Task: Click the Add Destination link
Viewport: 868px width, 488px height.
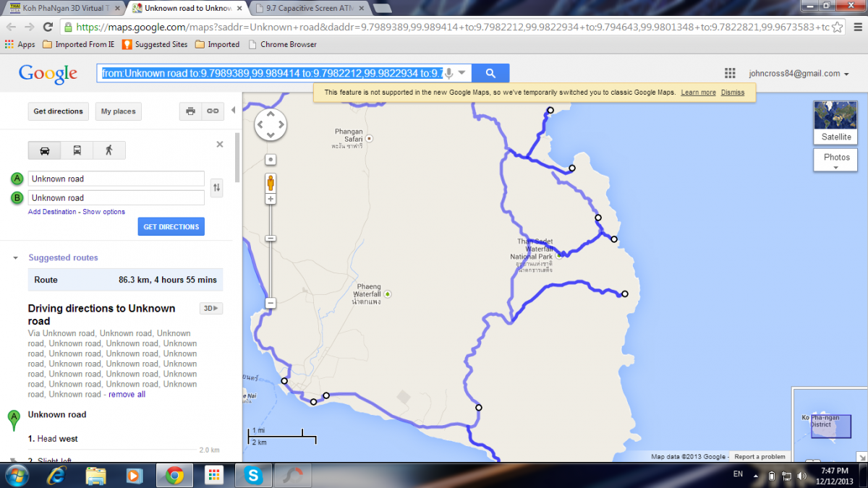Action: (52, 212)
